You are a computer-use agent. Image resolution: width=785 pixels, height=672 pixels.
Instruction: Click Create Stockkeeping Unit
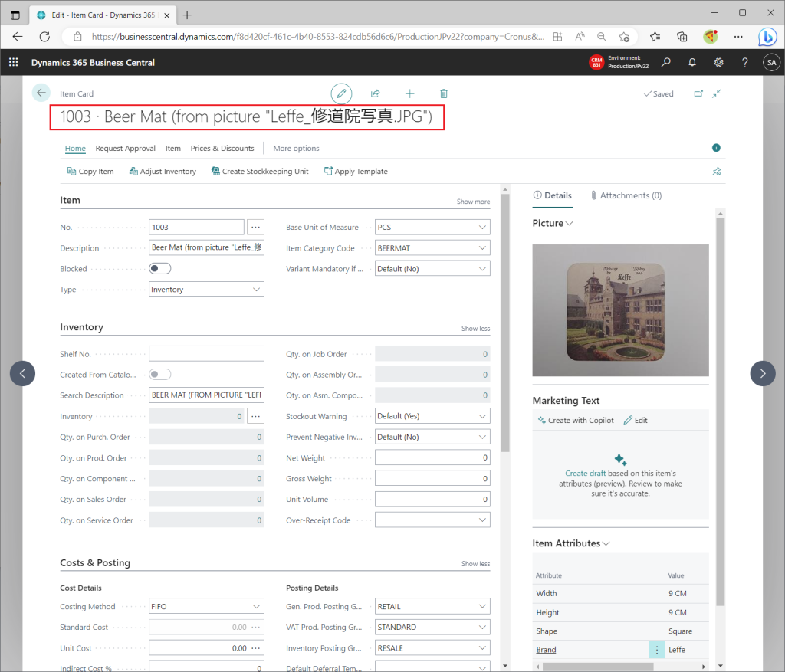click(x=260, y=171)
